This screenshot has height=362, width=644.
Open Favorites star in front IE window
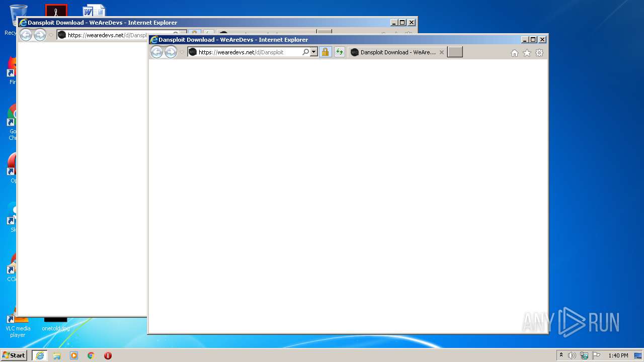(527, 53)
